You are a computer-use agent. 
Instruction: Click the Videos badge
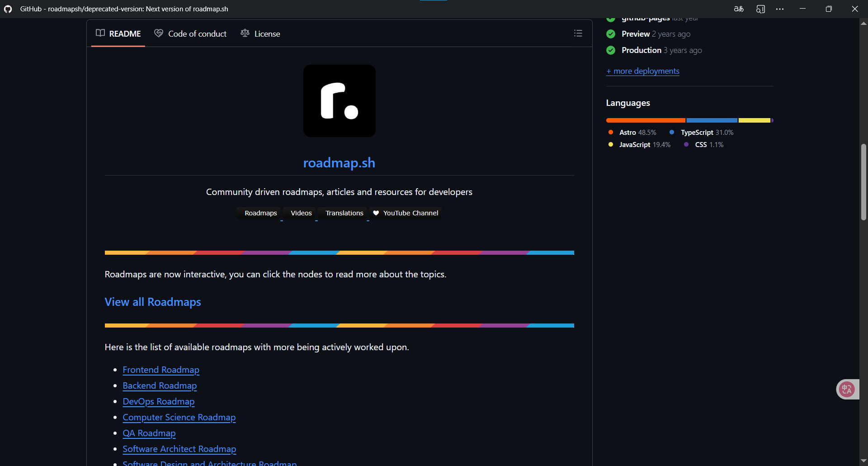coord(299,213)
